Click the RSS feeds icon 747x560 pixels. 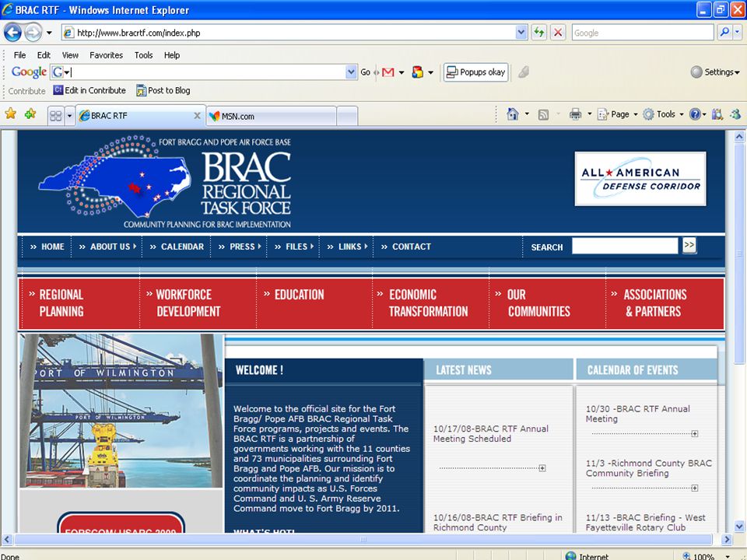point(544,114)
